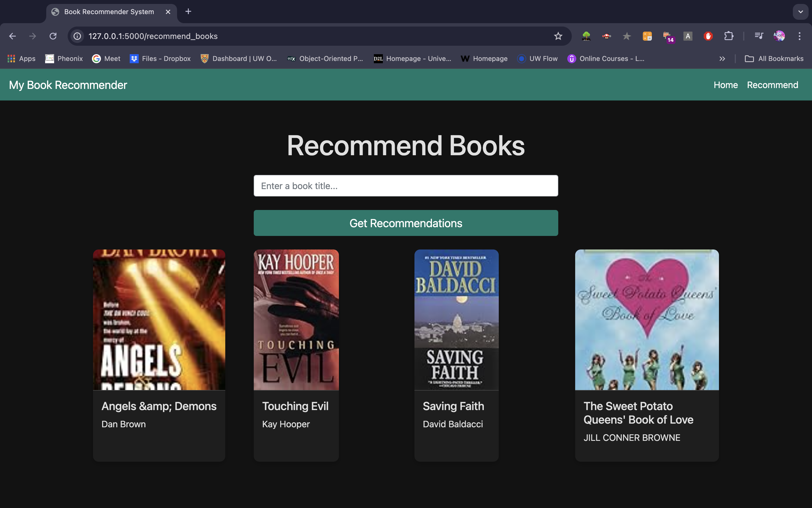Screen dimensions: 812x508
Task: Open the D2L Homepage - Unive... bookmark
Action: pos(412,59)
